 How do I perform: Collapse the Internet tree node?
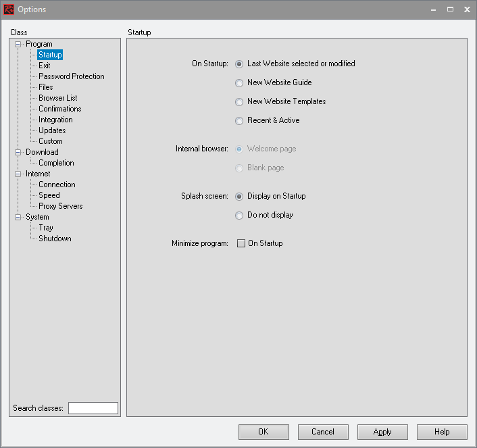(18, 174)
